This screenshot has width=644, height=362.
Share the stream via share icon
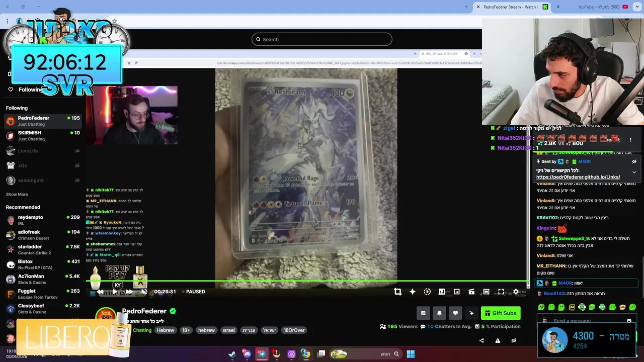click(481, 340)
